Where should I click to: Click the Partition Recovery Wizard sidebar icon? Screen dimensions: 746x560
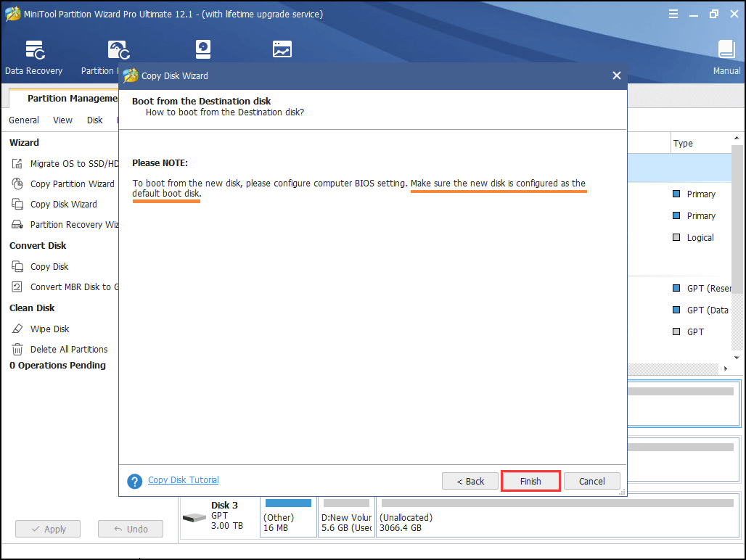(17, 224)
